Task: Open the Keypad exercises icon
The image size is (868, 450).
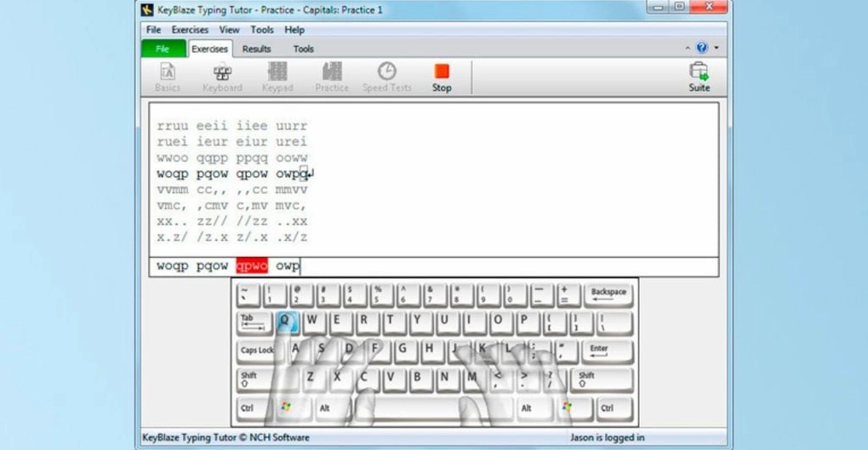Action: point(277,77)
